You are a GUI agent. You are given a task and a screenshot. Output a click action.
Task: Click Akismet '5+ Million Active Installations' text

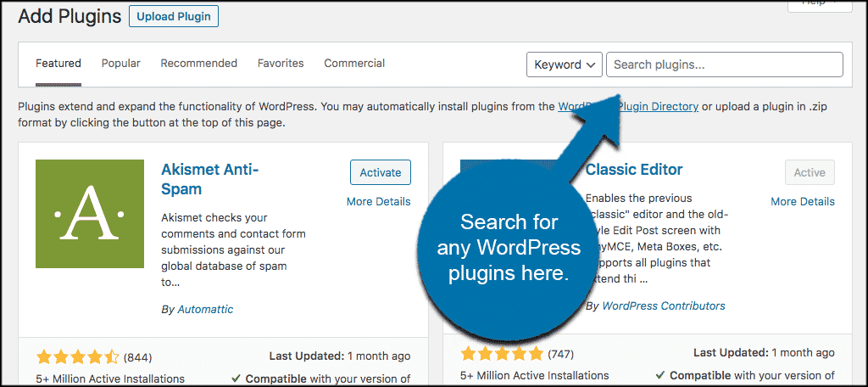coord(110,379)
